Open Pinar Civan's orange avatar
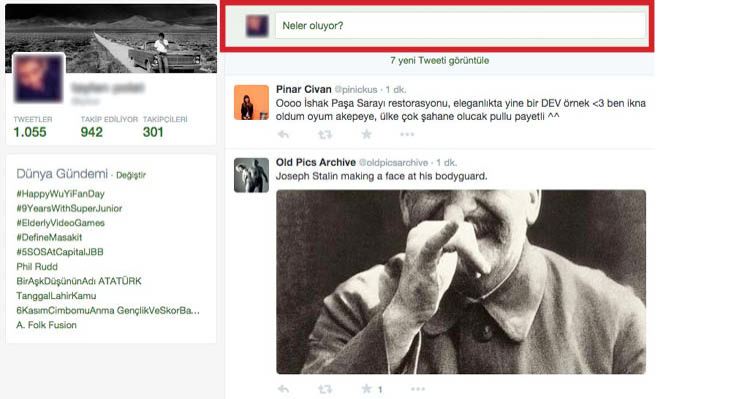 click(252, 102)
